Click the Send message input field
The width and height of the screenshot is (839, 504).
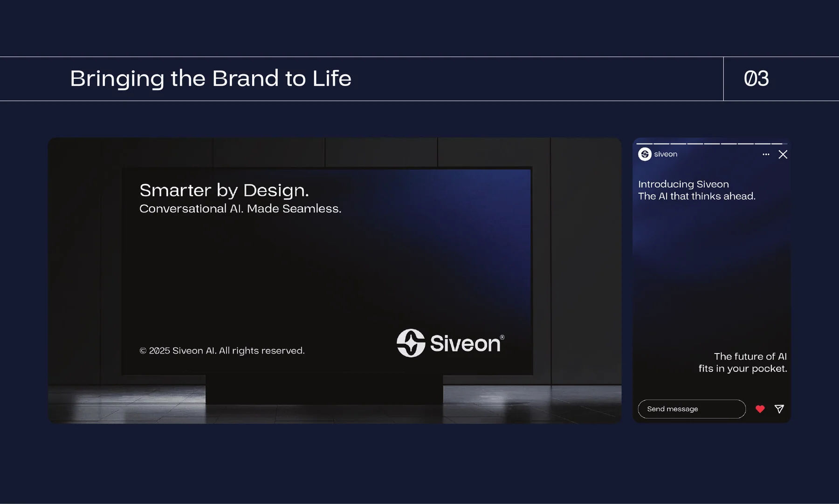click(x=692, y=409)
